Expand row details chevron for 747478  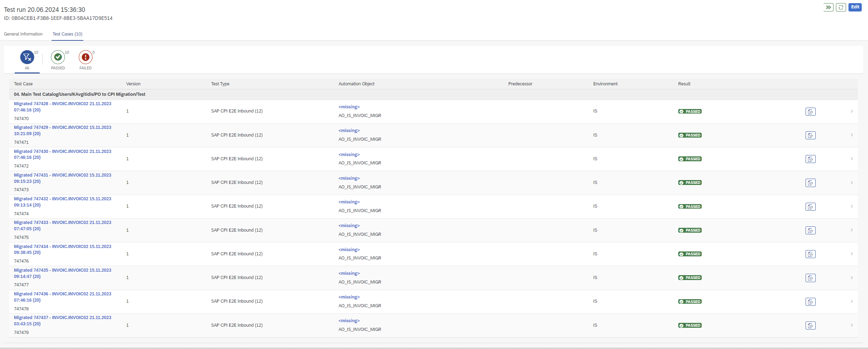tap(852, 302)
